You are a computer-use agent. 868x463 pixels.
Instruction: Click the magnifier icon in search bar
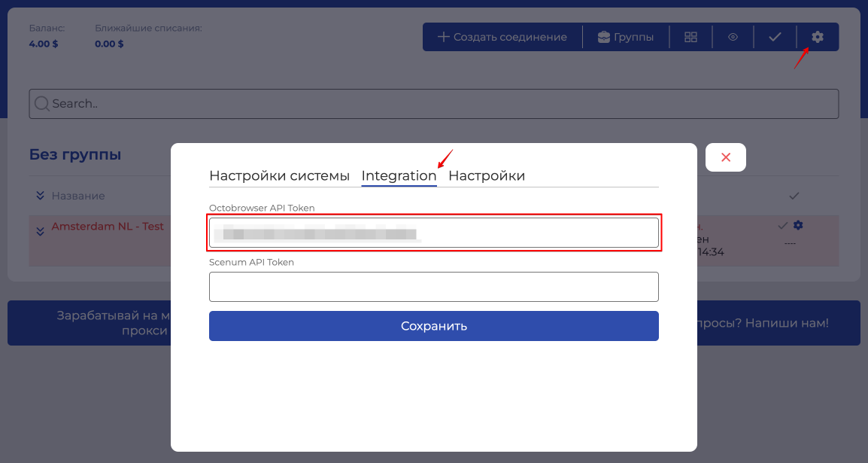coord(41,104)
